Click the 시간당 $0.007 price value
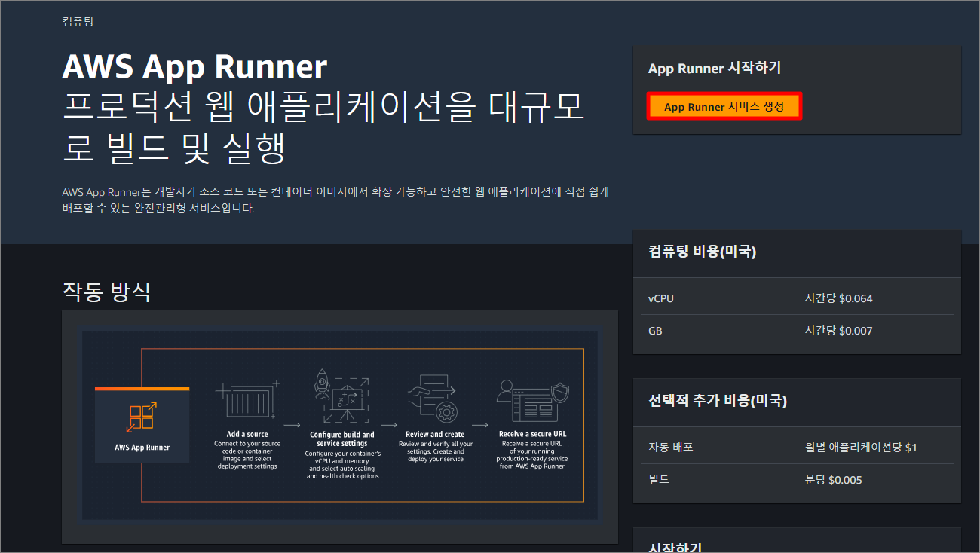Screen dimensions: 980x553 pyautogui.click(x=838, y=331)
